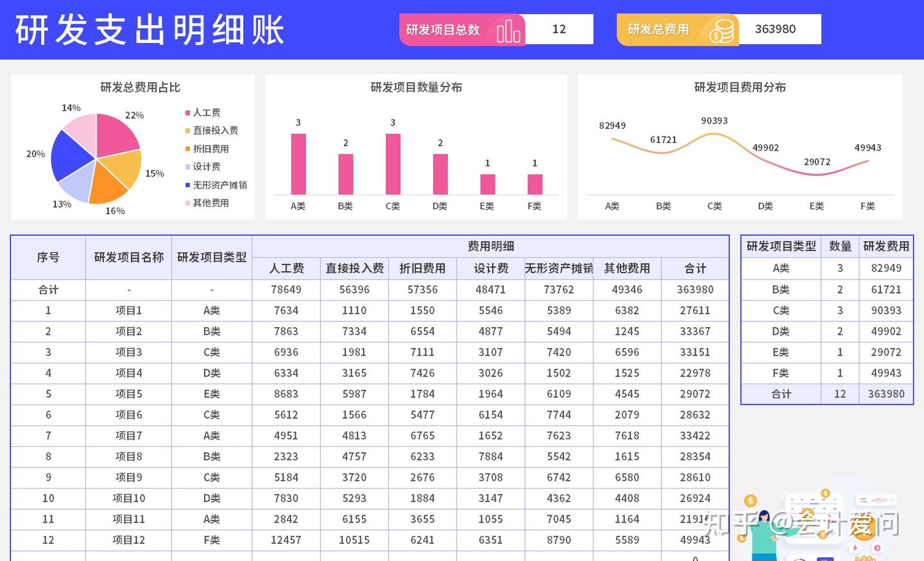Image resolution: width=924 pixels, height=561 pixels.
Task: Select the summary table total 363980
Action: (886, 394)
